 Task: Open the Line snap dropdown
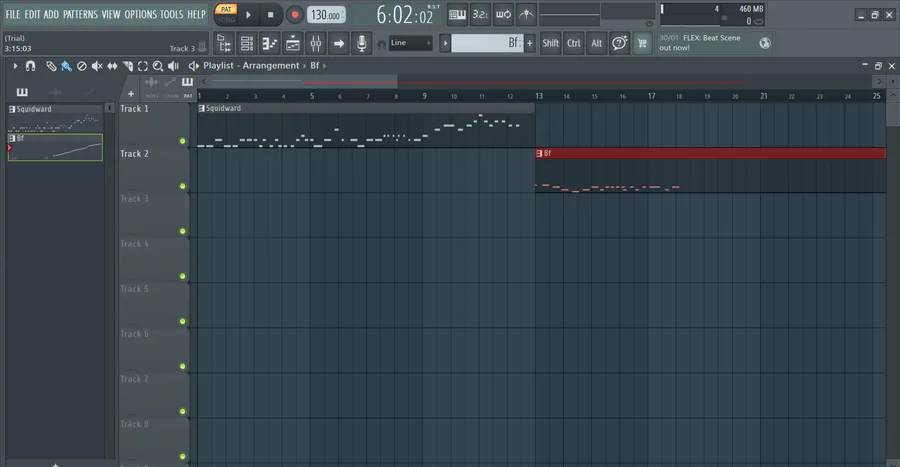click(410, 43)
